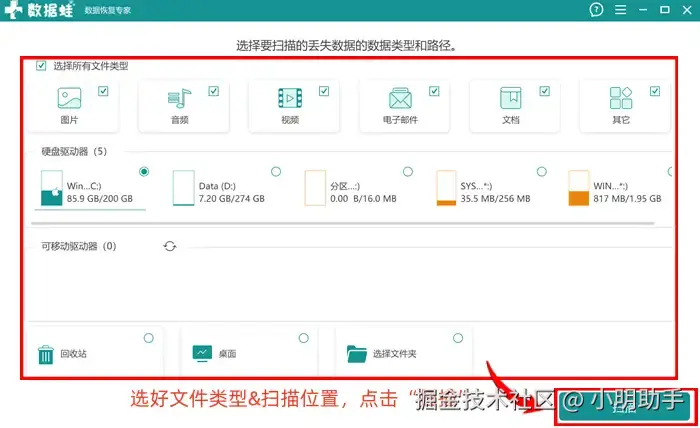Select the 选择文件夹 radio button

tap(458, 338)
